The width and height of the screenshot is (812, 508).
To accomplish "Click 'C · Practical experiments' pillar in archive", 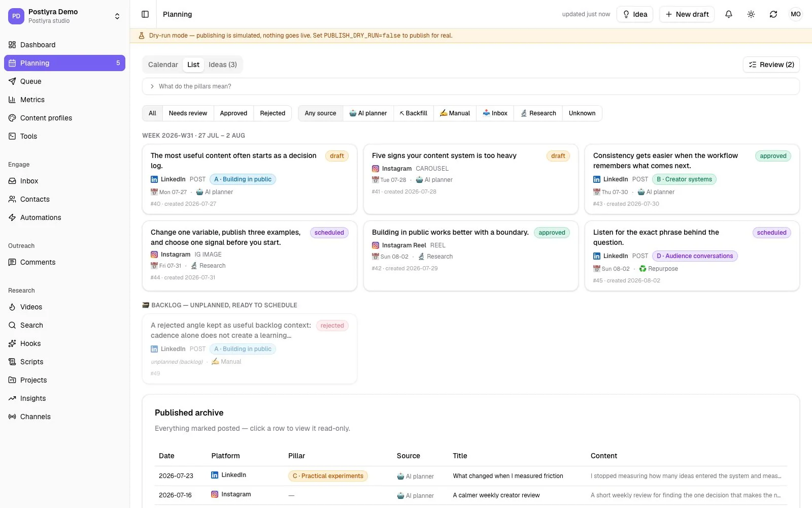I will [328, 476].
